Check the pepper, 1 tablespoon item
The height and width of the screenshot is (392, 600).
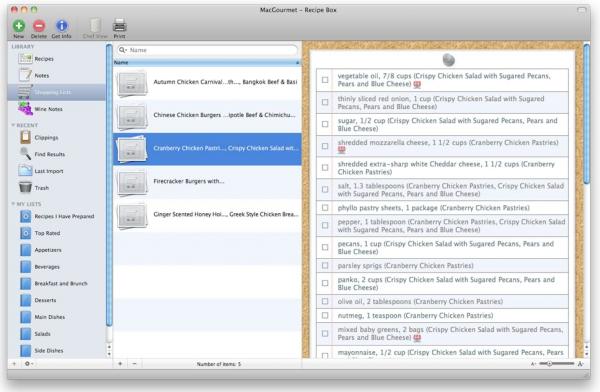pyautogui.click(x=325, y=225)
